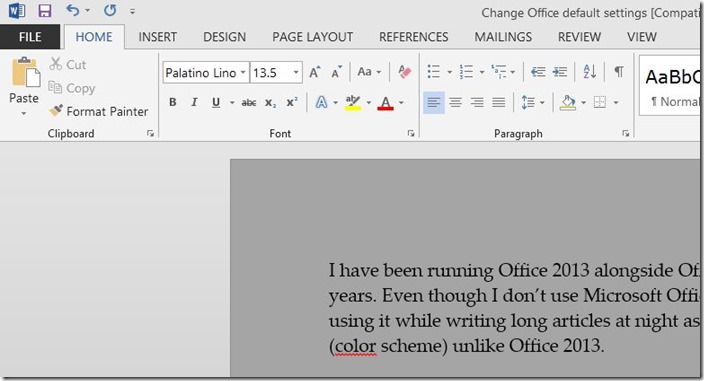
Task: Open the Borders dropdown arrow
Action: 616,103
